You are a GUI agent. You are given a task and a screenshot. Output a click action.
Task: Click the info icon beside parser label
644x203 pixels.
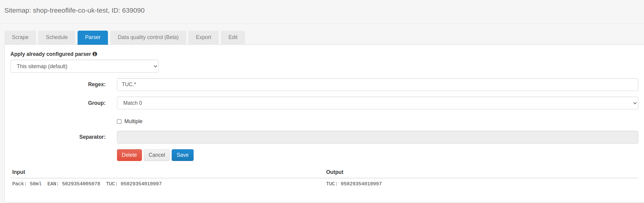[x=95, y=54]
